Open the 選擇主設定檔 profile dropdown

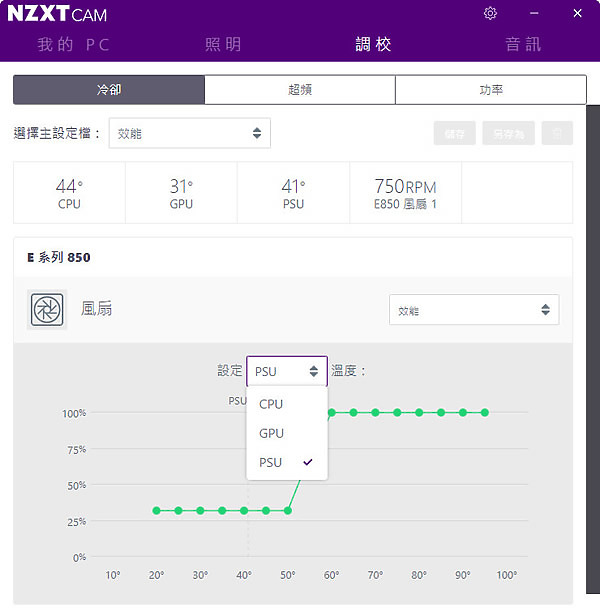point(190,133)
